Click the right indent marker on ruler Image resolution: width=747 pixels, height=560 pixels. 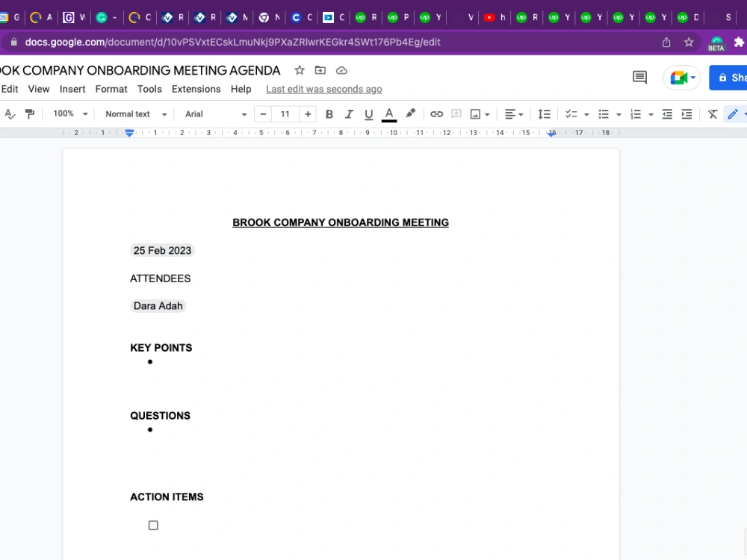[551, 134]
